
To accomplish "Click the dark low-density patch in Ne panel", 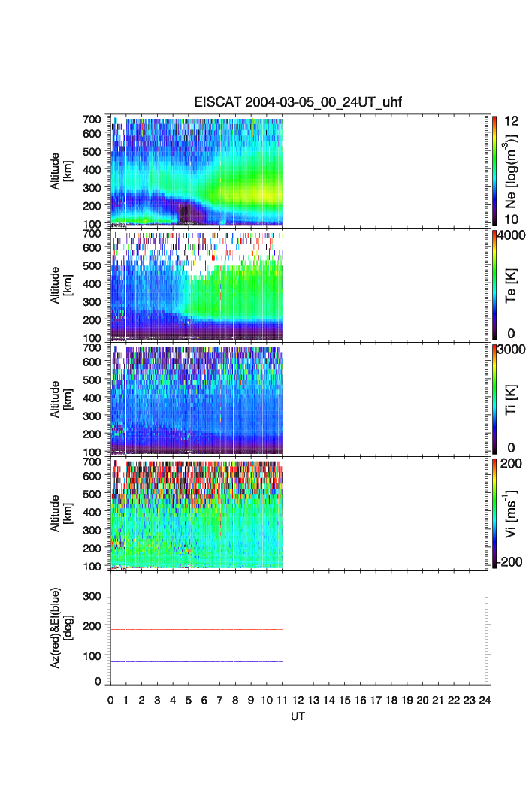I will pos(188,213).
